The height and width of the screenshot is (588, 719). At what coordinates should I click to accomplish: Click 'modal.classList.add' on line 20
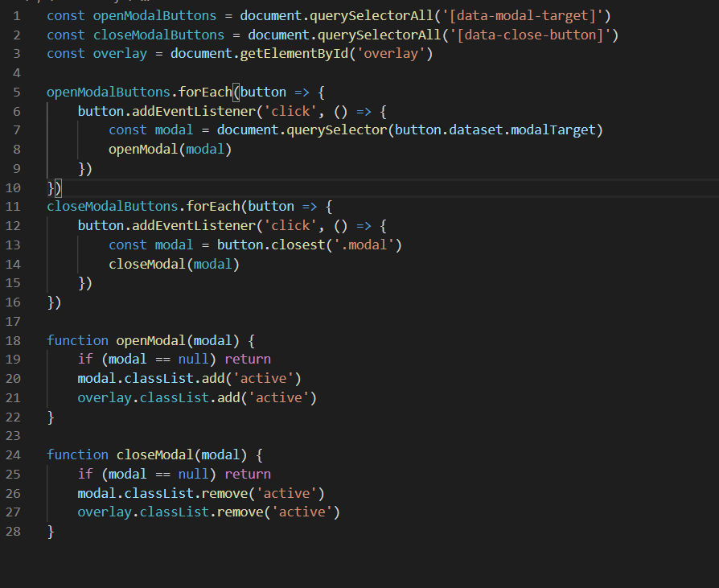tap(151, 379)
